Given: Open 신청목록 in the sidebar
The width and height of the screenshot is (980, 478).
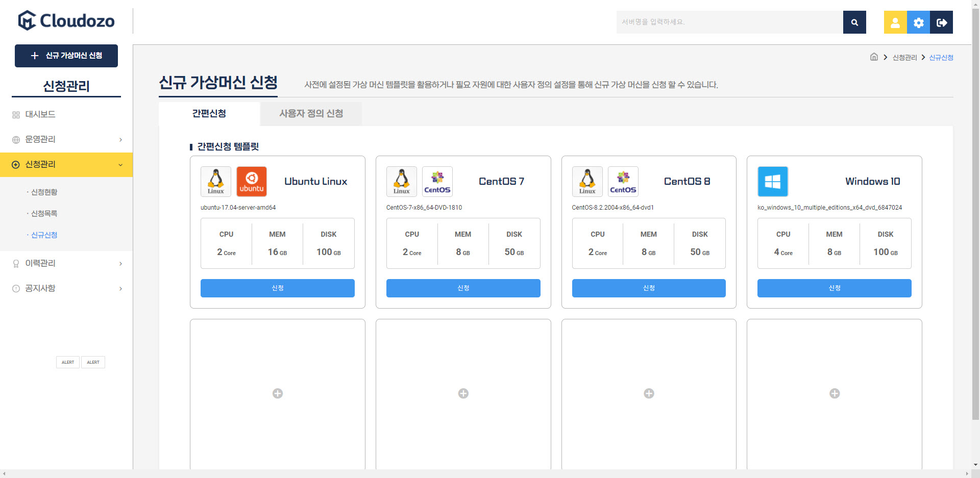Looking at the screenshot, I should click(x=44, y=214).
